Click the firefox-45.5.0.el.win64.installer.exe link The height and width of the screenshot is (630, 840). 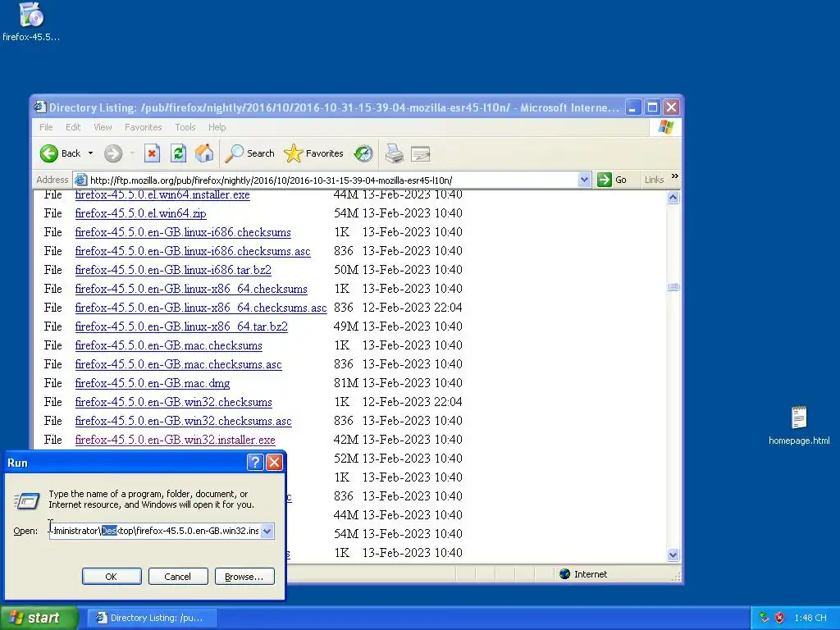(162, 195)
